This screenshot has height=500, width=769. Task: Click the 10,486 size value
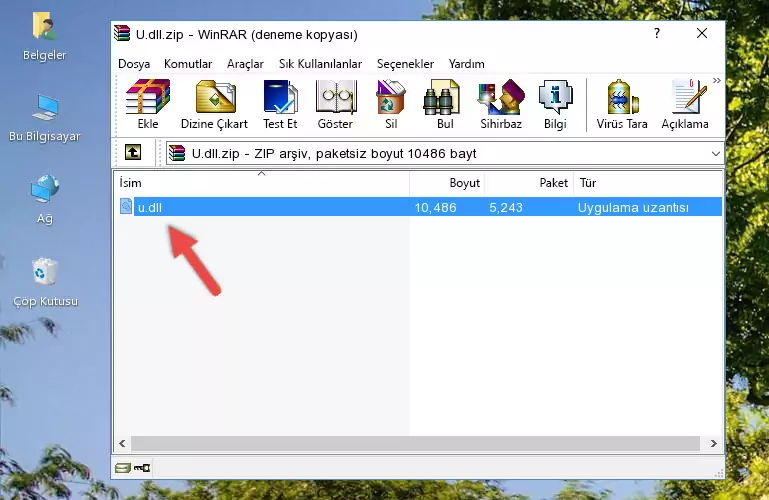click(436, 207)
